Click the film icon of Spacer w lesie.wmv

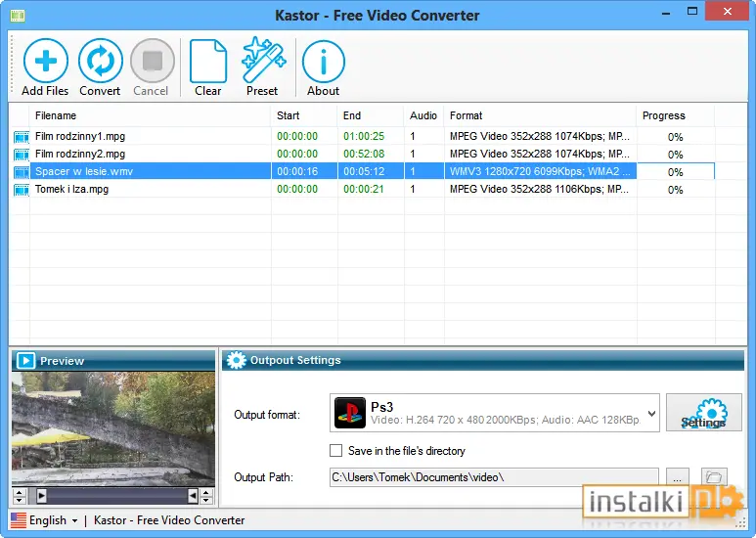[x=22, y=172]
